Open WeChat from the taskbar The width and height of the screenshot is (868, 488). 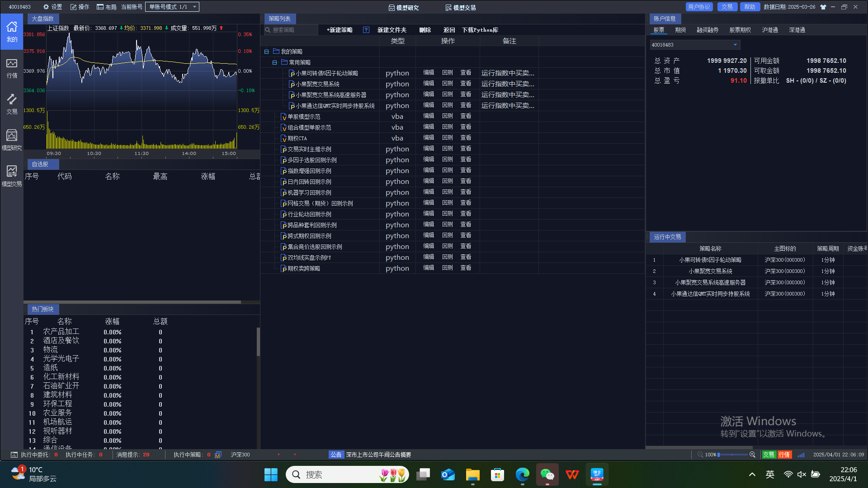tap(547, 474)
